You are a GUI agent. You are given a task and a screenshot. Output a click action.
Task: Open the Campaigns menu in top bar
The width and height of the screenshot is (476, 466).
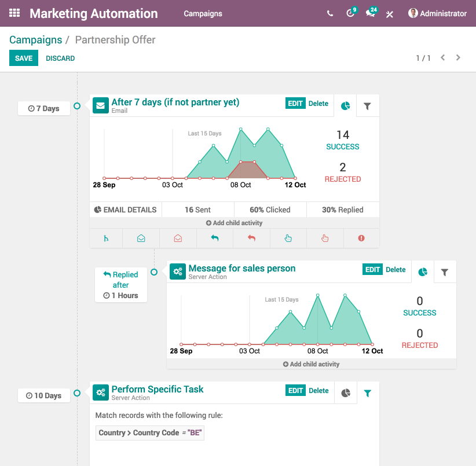click(x=203, y=13)
